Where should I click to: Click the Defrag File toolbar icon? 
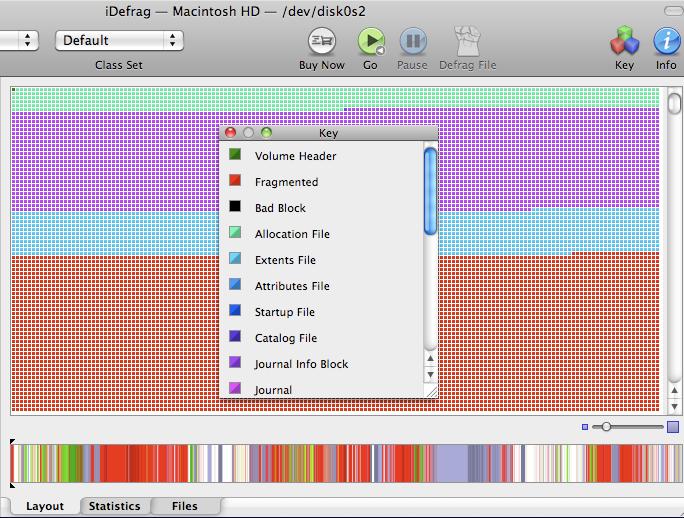point(467,41)
